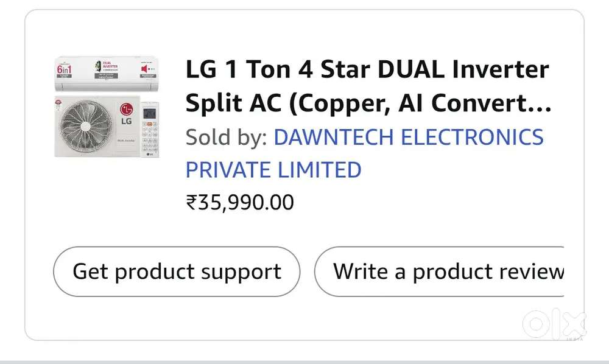This screenshot has height=364, width=609.
Task: Click the outdoor unit fan grille
Action: tap(84, 127)
